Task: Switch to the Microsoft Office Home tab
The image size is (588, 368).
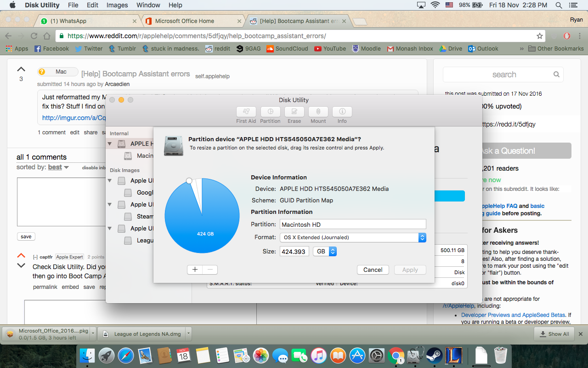Action: 193,21
